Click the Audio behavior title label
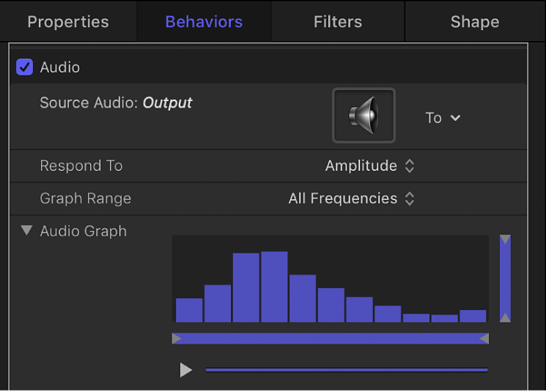Image resolution: width=546 pixels, height=392 pixels. coord(60,67)
